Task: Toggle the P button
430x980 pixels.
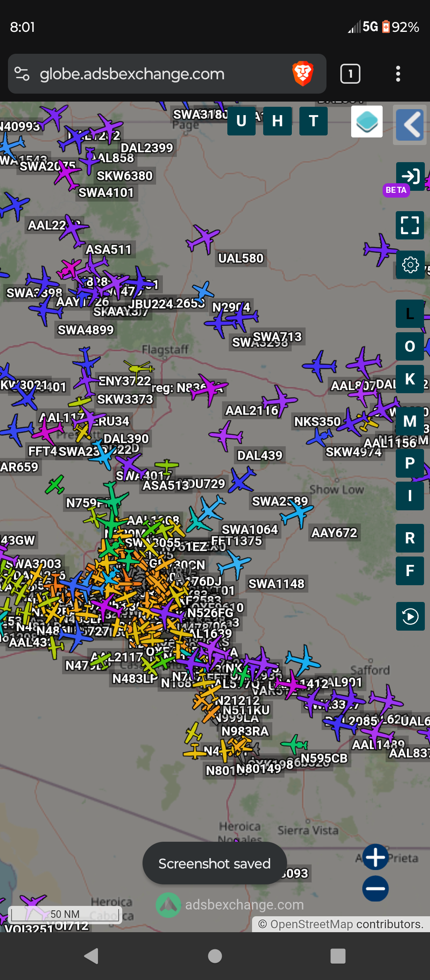Action: [x=410, y=463]
